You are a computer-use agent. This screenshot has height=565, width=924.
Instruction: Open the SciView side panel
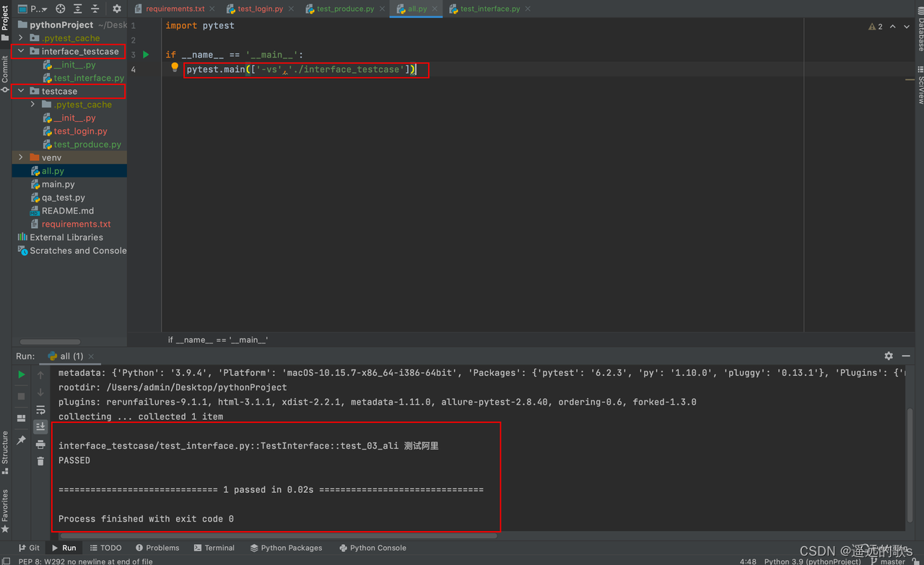click(x=920, y=85)
